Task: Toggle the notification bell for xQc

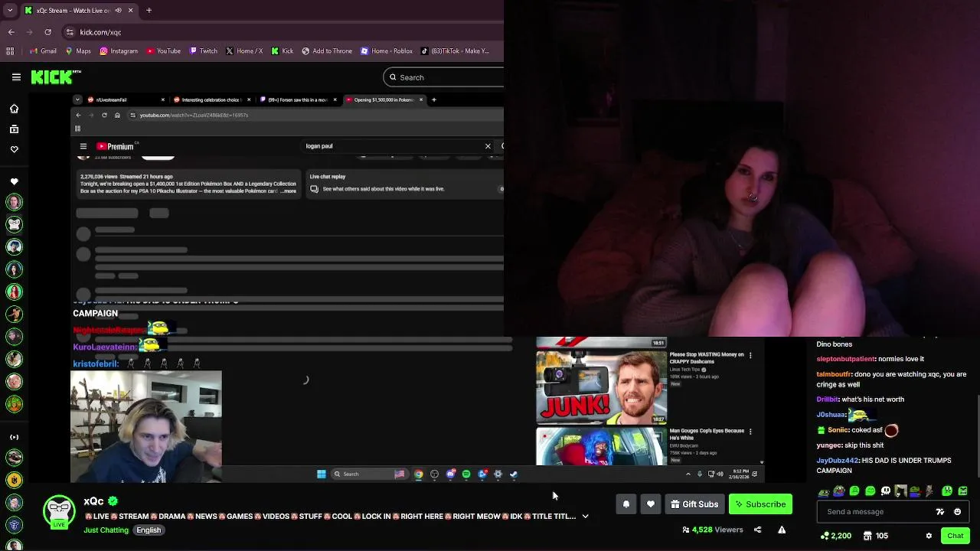Action: coord(626,504)
